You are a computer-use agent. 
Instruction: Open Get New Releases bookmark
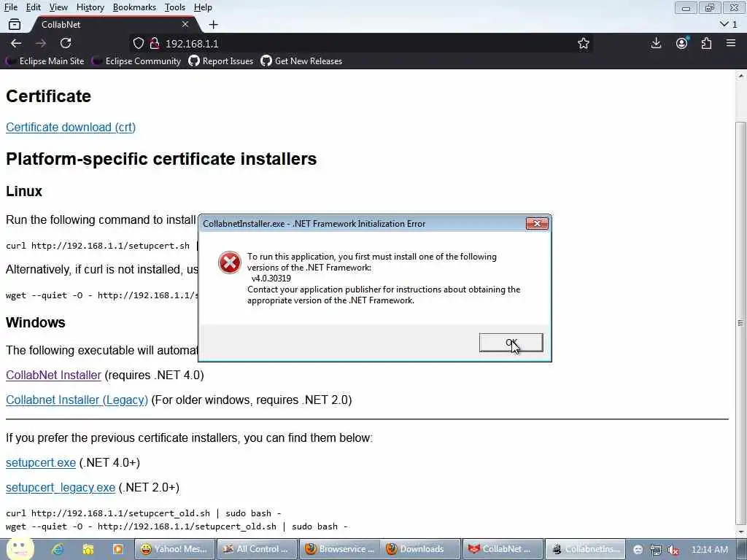(x=301, y=61)
